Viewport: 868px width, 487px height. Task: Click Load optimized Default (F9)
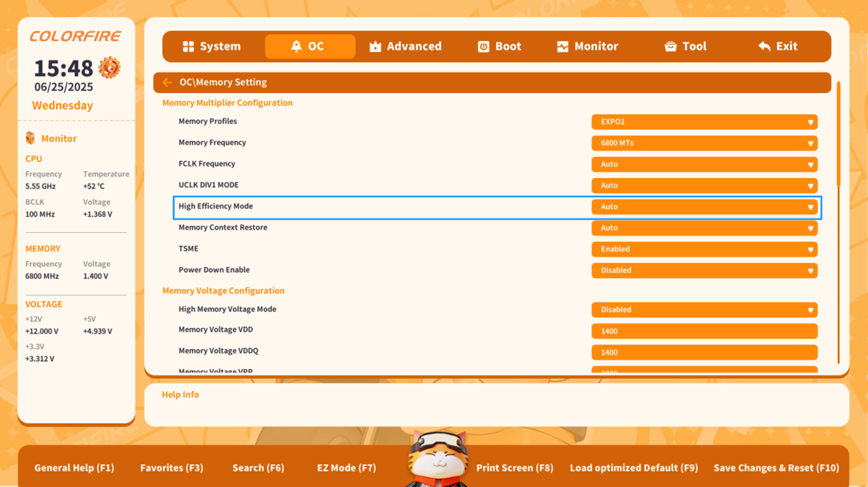tap(634, 468)
